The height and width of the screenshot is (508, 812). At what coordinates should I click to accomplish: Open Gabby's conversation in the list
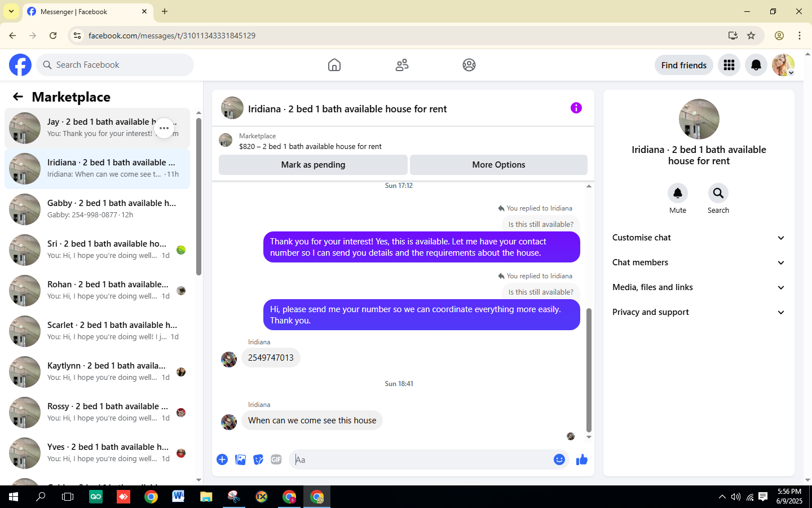97,209
